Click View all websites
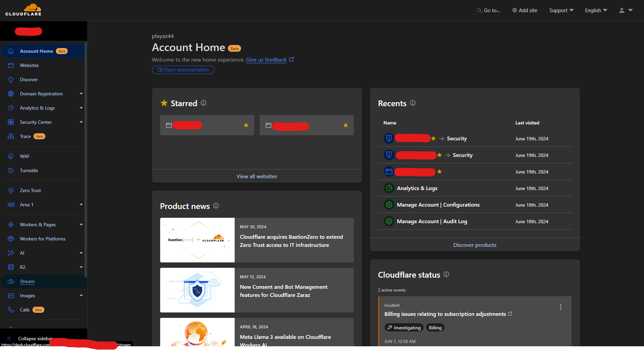 257,176
